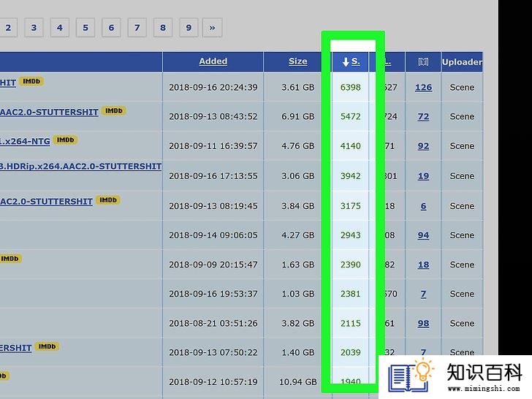The image size is (532, 399).
Task: Sort by seeders S. column header
Action: [x=351, y=61]
